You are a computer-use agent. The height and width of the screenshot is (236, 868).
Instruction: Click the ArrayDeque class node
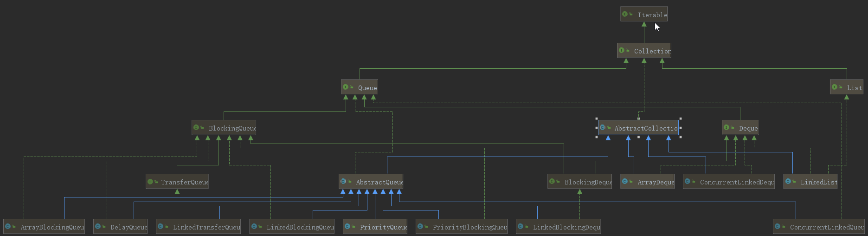point(648,182)
